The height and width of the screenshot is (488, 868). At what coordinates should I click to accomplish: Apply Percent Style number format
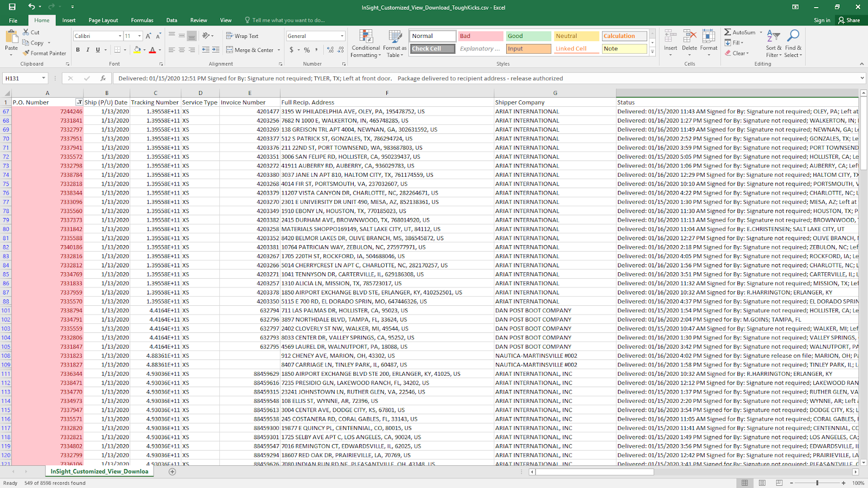click(307, 50)
